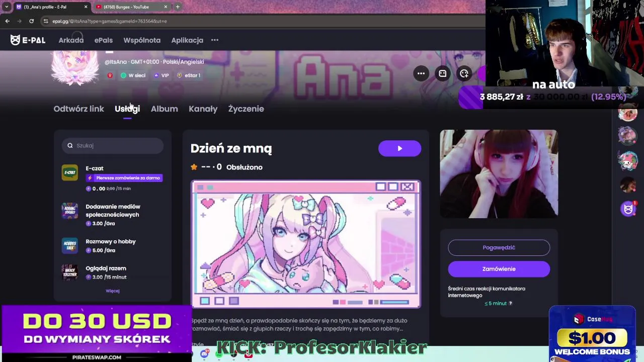This screenshot has height=362, width=644.
Task: Open the red-haired girl profile photo
Action: 499,173
